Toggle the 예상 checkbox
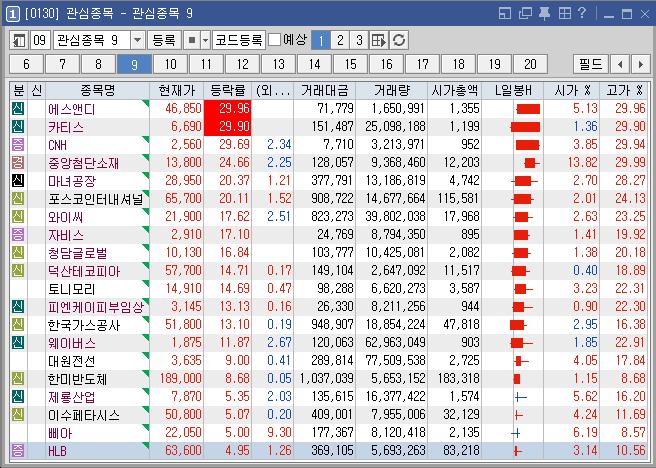This screenshot has height=468, width=656. click(x=274, y=40)
